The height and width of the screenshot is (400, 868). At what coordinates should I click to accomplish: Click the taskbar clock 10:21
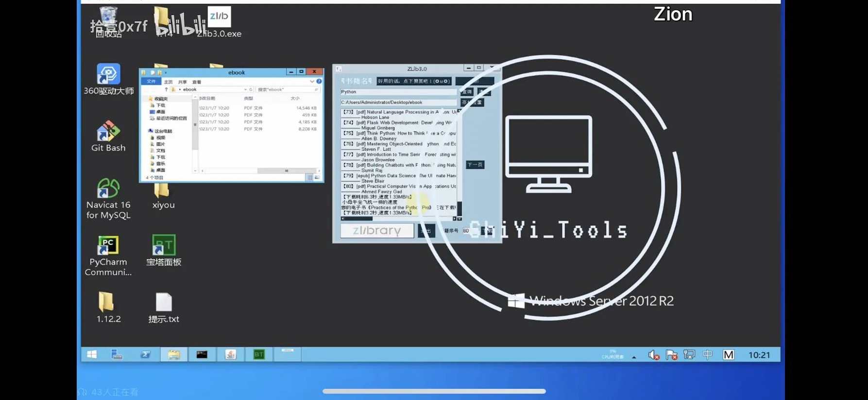[x=759, y=355]
